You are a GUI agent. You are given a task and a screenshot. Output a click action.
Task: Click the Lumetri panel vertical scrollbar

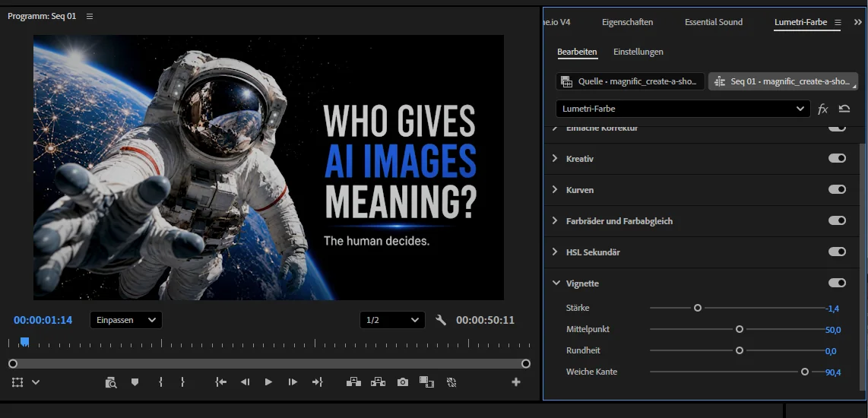(x=862, y=266)
